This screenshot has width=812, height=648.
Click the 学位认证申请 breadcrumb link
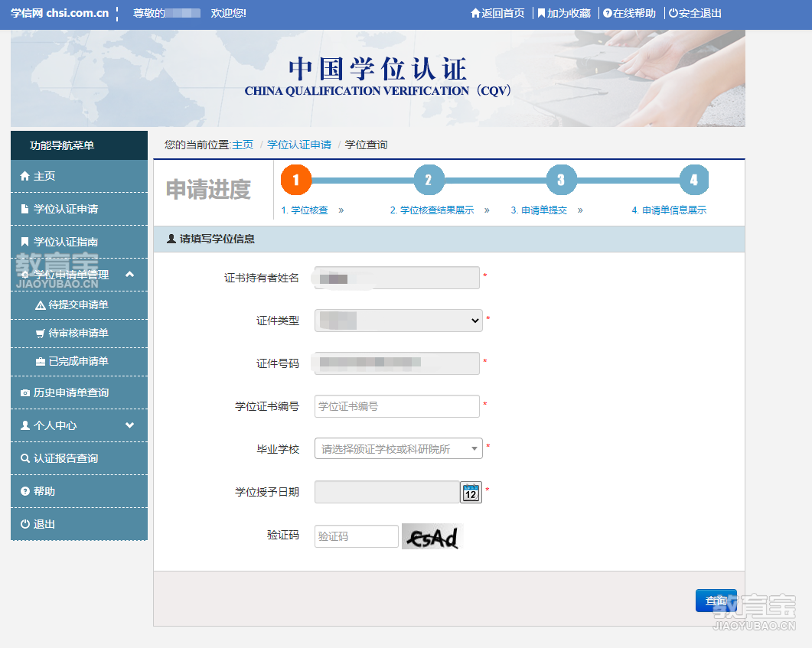click(x=299, y=145)
